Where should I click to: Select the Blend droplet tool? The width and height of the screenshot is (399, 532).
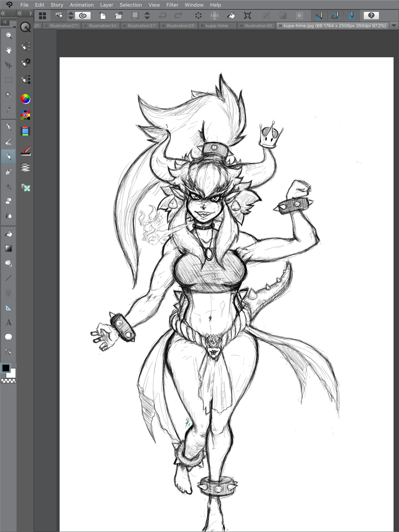(x=9, y=216)
